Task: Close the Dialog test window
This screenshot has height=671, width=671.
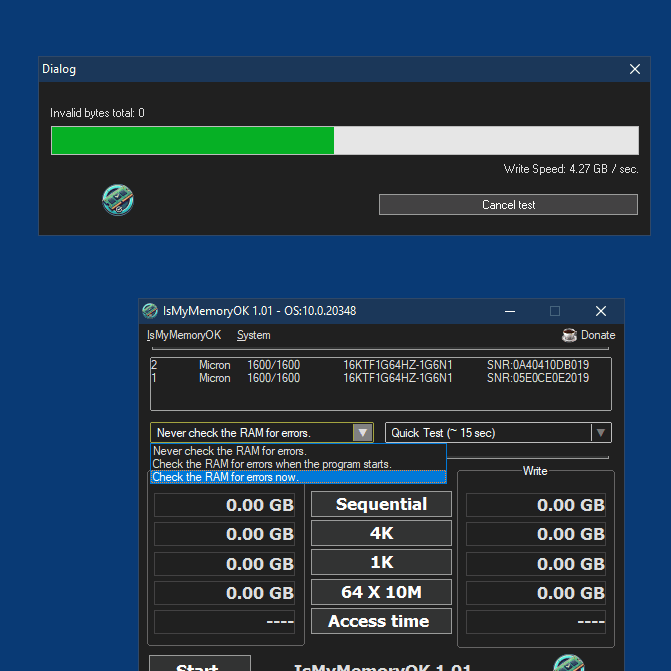Action: point(635,69)
